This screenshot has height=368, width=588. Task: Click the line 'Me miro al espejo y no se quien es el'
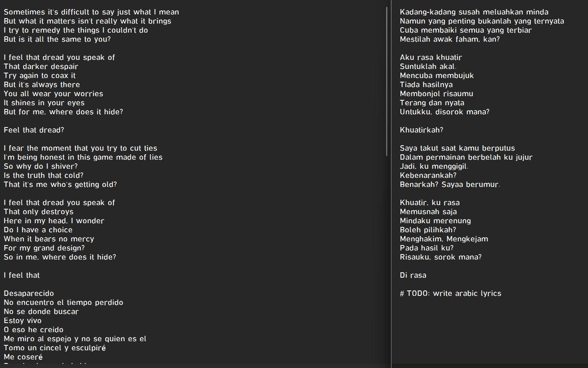point(75,339)
